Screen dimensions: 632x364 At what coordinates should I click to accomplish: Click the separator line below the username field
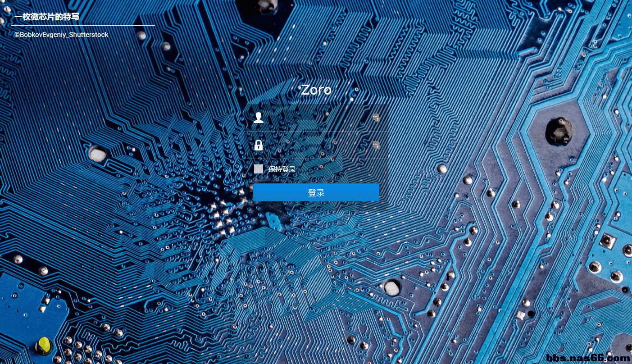(316, 132)
